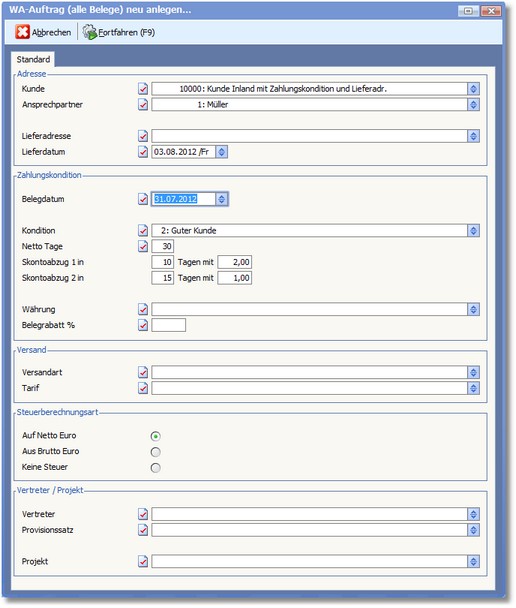
Task: Click the Netto Tage input field
Action: (162, 246)
